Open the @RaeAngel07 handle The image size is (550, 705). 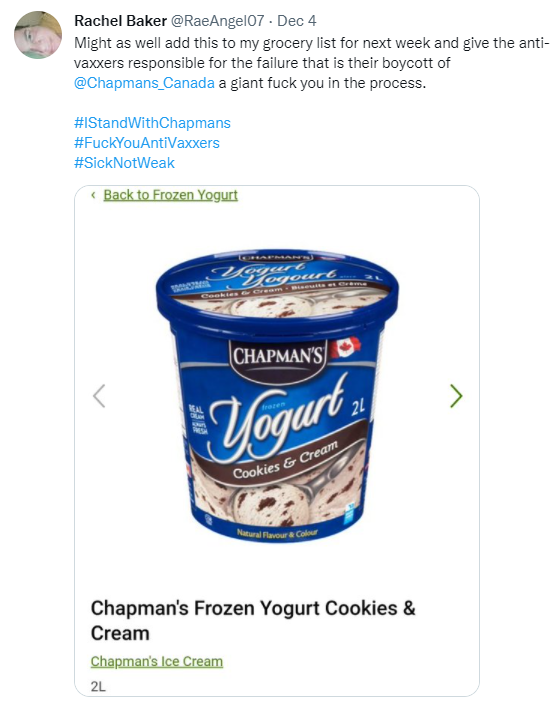[217, 21]
